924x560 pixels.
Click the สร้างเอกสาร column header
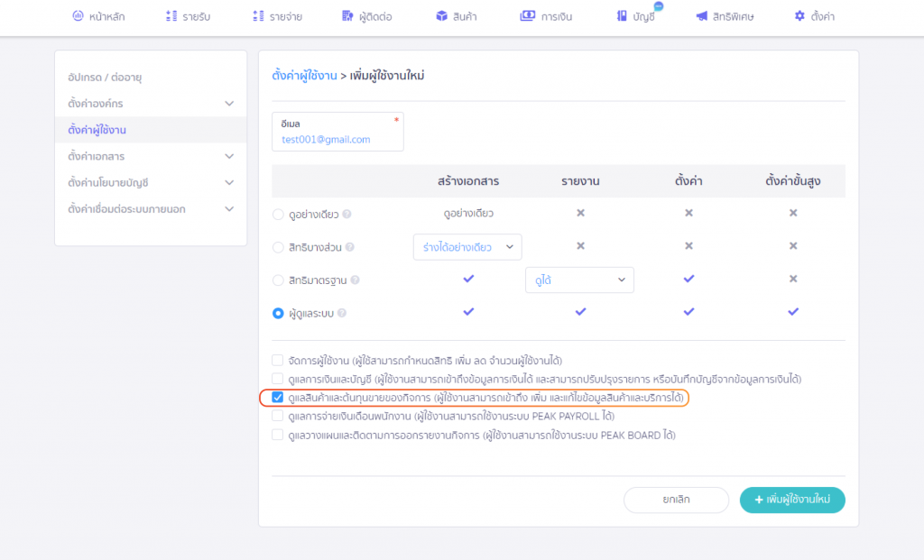tap(468, 181)
